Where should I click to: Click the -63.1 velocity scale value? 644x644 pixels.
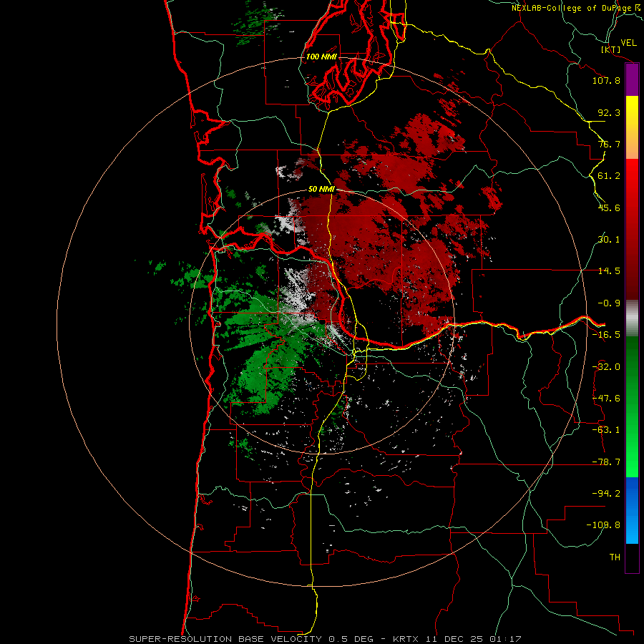point(606,430)
